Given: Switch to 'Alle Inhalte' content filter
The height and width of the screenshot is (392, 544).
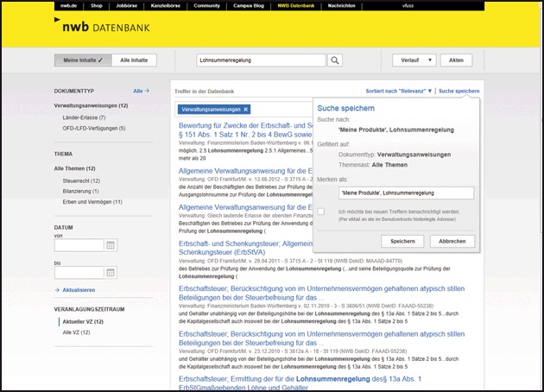Looking at the screenshot, I should [133, 60].
